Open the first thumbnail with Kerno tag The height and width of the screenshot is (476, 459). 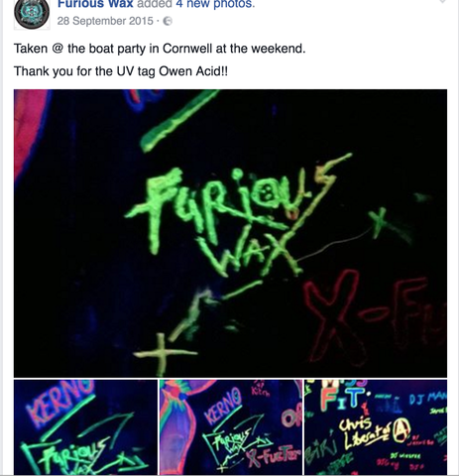pos(85,427)
